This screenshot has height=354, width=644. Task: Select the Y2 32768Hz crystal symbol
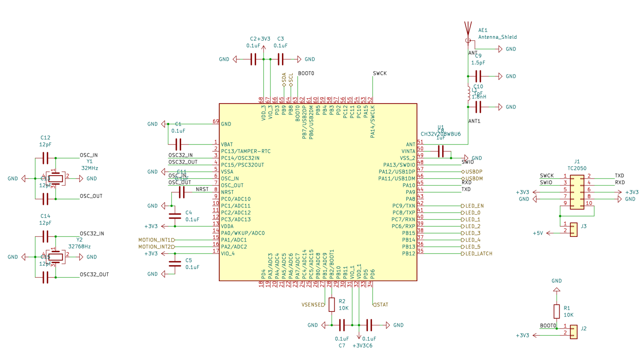coord(56,257)
